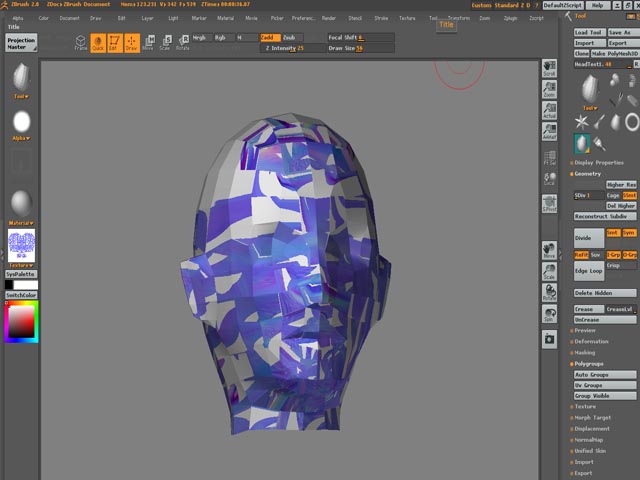Select the Scale transform icon in the top toolbar
The image size is (640, 480).
tap(165, 43)
